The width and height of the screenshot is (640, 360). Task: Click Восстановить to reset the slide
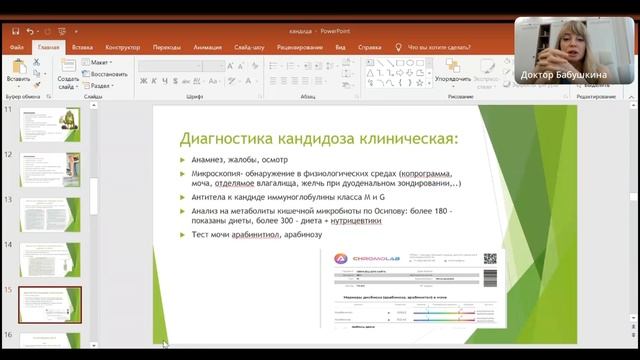pos(105,74)
